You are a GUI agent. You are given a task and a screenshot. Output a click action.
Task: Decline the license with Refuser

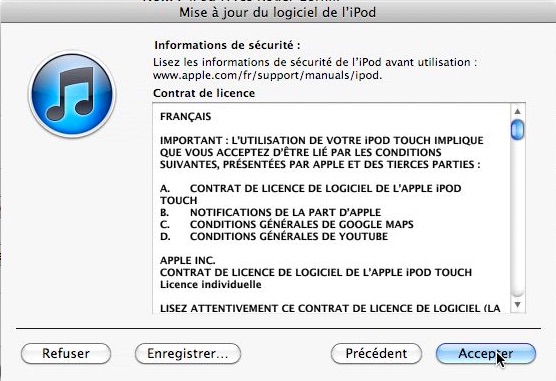(x=66, y=353)
